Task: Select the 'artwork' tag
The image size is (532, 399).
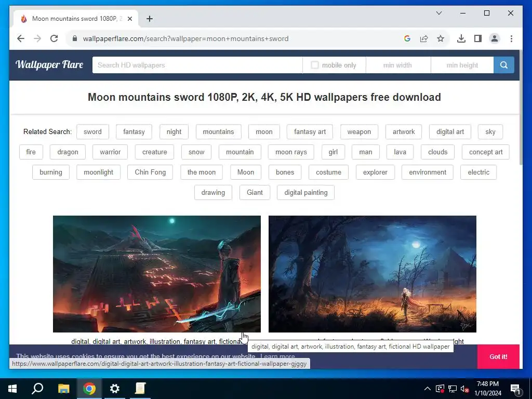Action: tap(404, 131)
